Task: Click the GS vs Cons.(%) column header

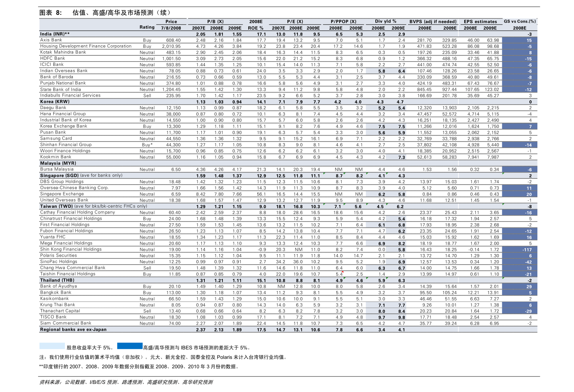Action: (520, 21)
